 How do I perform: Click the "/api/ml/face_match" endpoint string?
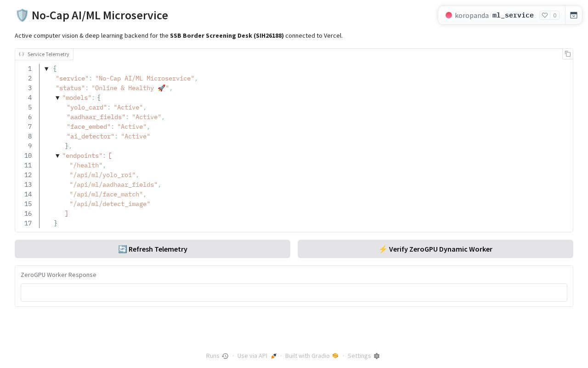[x=106, y=194]
